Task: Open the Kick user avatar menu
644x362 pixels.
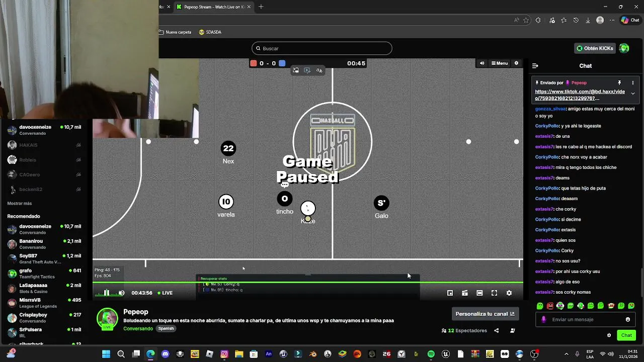Action: [624, 48]
